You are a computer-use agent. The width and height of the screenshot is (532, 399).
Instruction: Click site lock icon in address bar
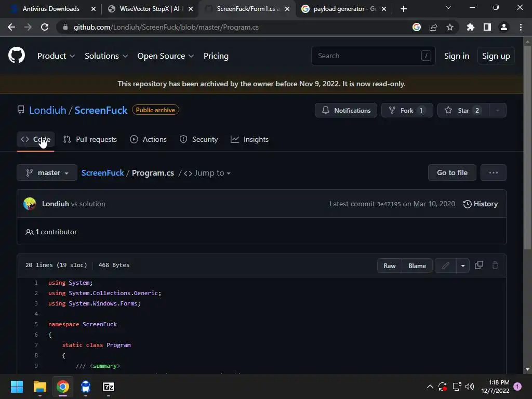coord(65,27)
